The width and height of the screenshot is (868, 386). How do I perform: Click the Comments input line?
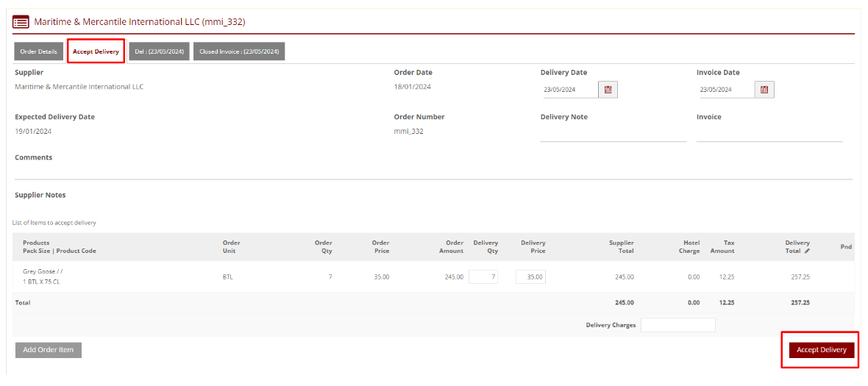click(433, 172)
